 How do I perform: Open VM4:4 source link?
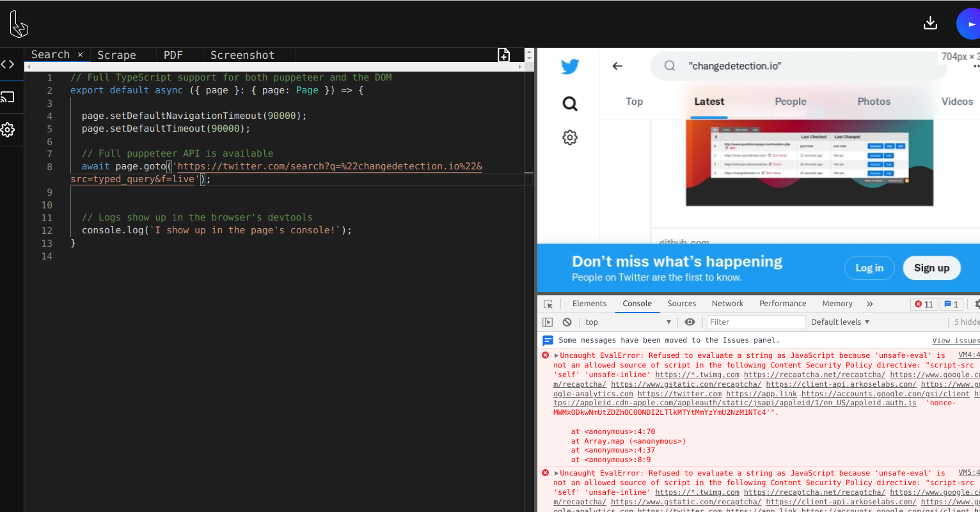coord(969,355)
